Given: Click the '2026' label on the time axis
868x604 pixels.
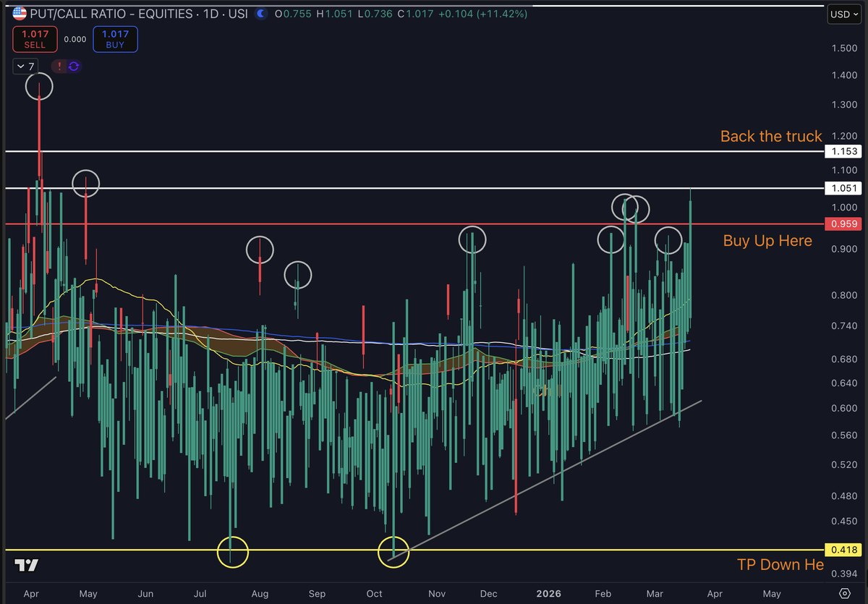Looking at the screenshot, I should [x=548, y=593].
